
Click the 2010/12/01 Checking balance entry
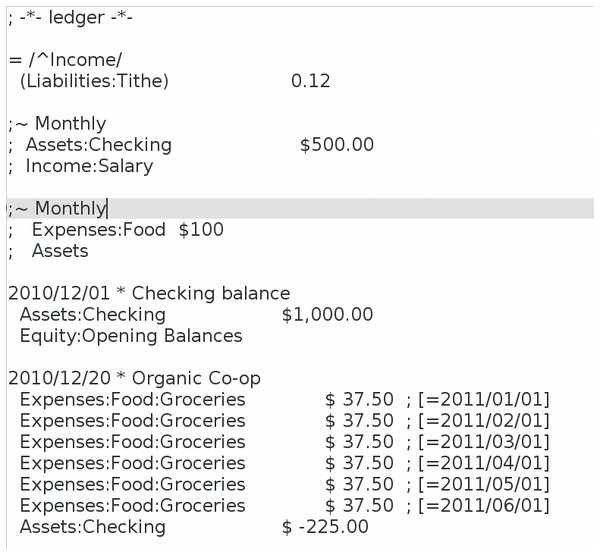click(x=149, y=294)
